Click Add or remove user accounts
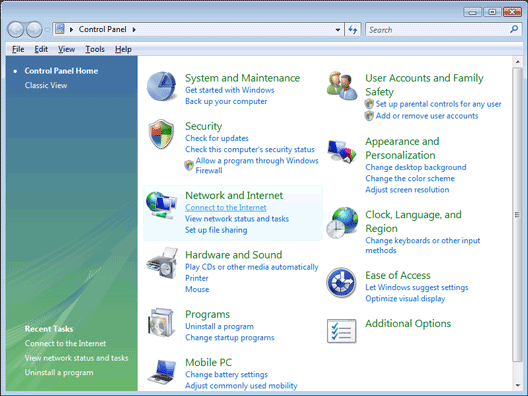528x396 pixels. (427, 116)
